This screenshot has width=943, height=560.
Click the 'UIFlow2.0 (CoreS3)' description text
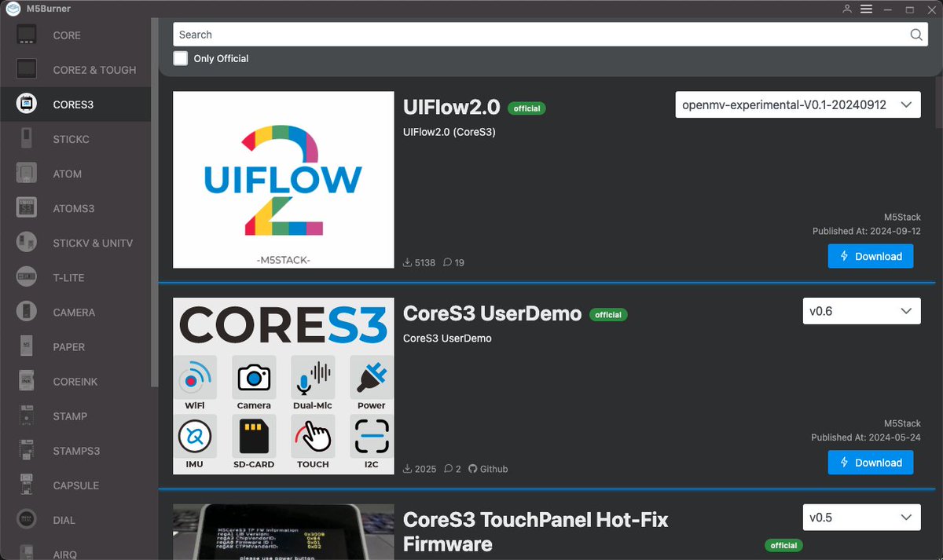(x=449, y=132)
